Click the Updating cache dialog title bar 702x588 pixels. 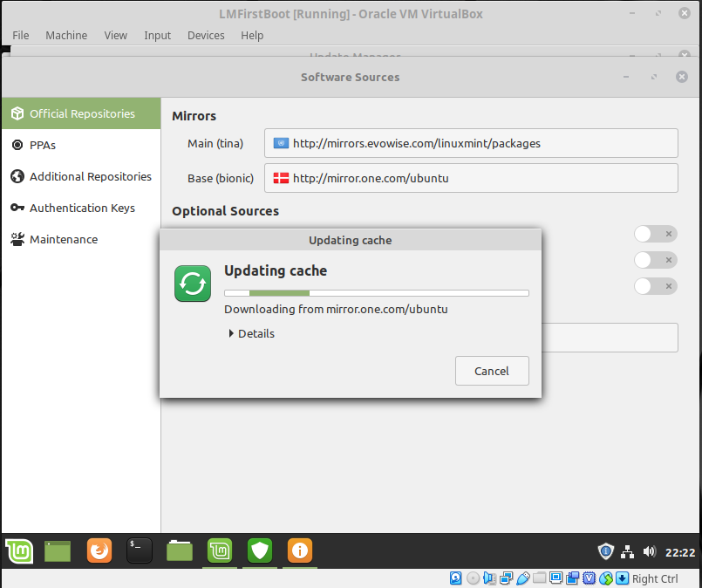click(x=351, y=240)
